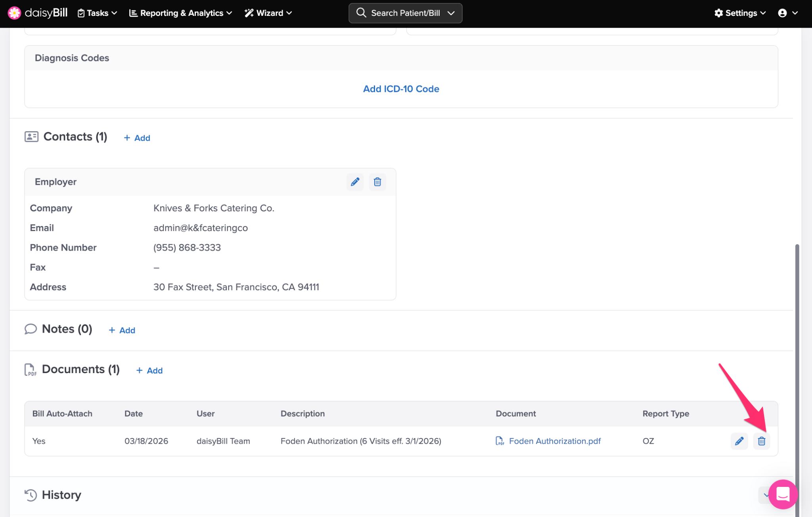Edit the Employer contact with pencil icon
812x517 pixels.
pyautogui.click(x=355, y=182)
